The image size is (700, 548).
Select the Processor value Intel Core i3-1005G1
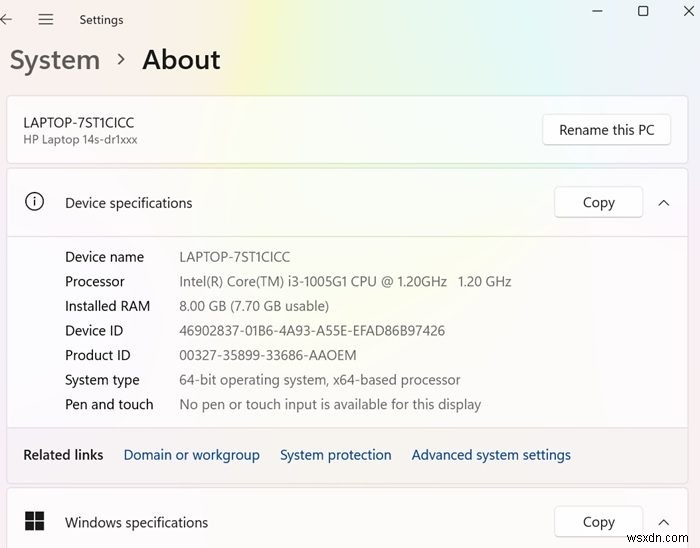(x=345, y=281)
